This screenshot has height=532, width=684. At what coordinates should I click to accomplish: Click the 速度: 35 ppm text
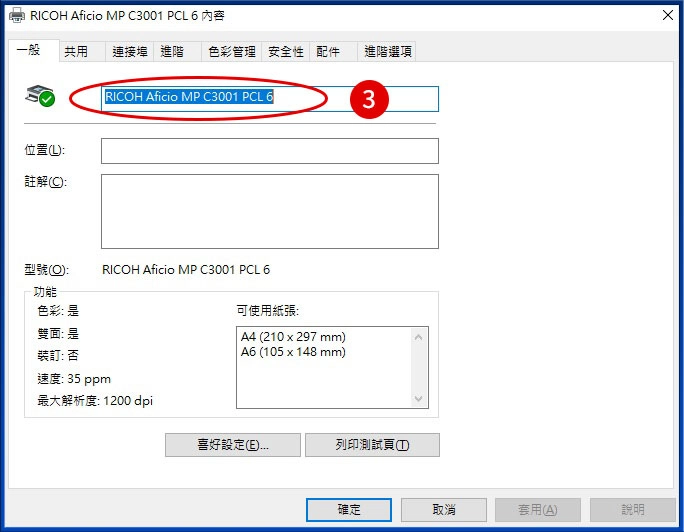coord(74,379)
